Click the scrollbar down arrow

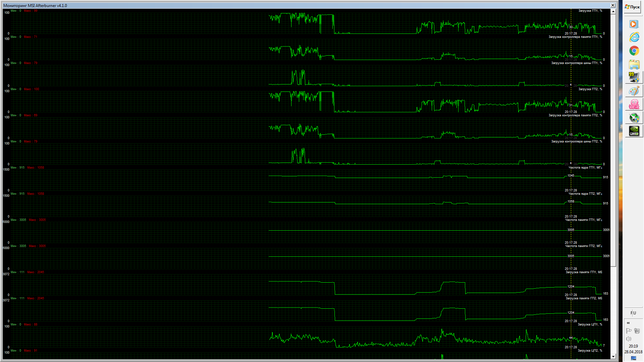pos(613,357)
